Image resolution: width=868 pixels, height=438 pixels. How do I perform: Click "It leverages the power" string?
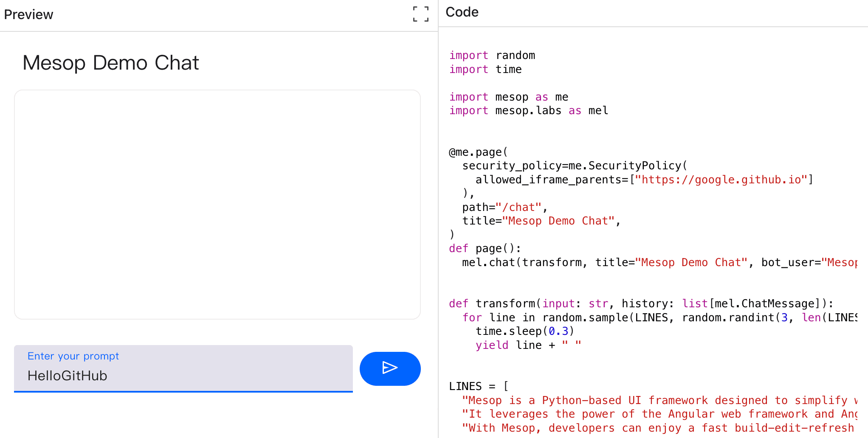click(659, 414)
